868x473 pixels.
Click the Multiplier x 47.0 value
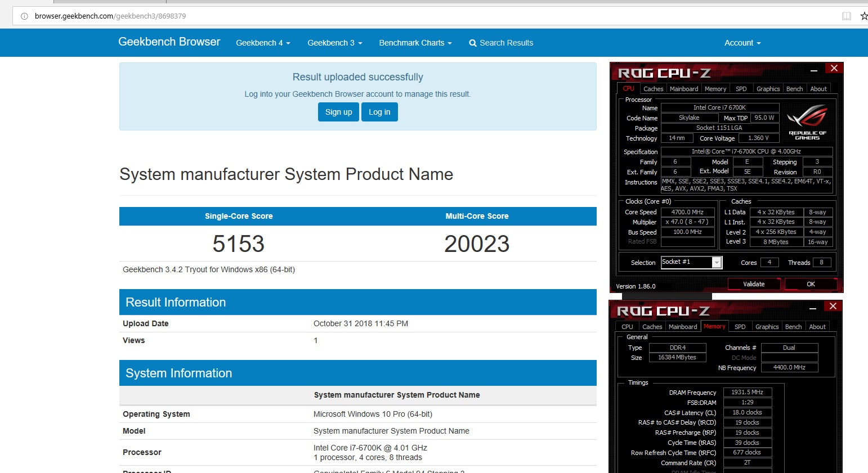(x=687, y=222)
